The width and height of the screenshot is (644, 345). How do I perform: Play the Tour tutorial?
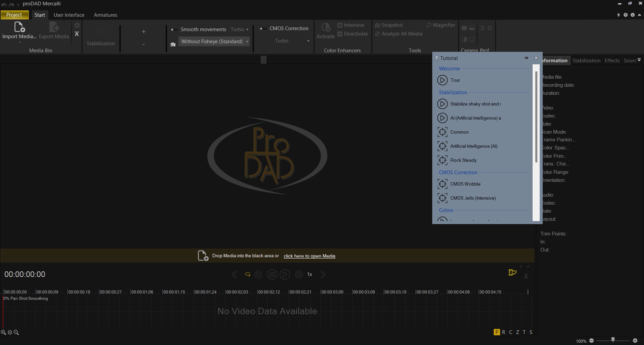[x=442, y=80]
